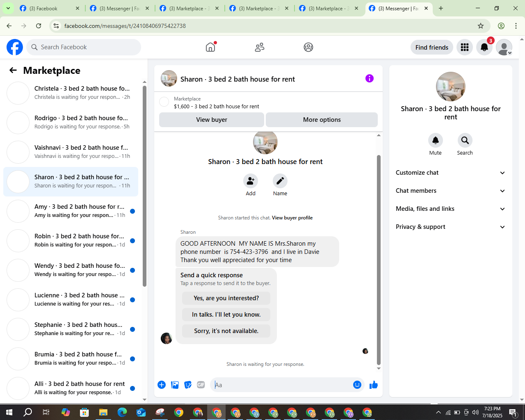Open Lucienne's unread conversation
The image size is (525, 420).
(71, 300)
